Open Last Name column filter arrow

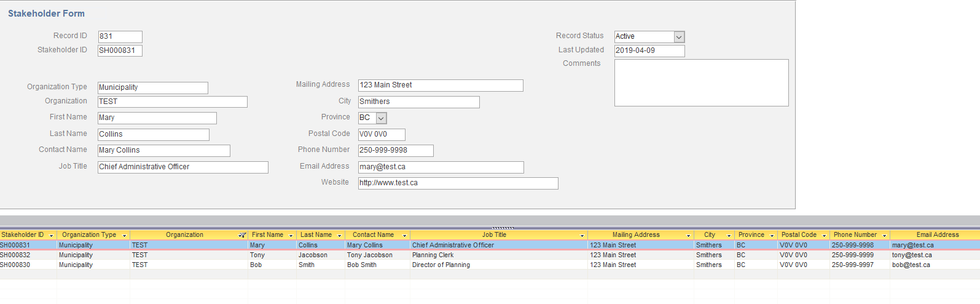point(339,235)
